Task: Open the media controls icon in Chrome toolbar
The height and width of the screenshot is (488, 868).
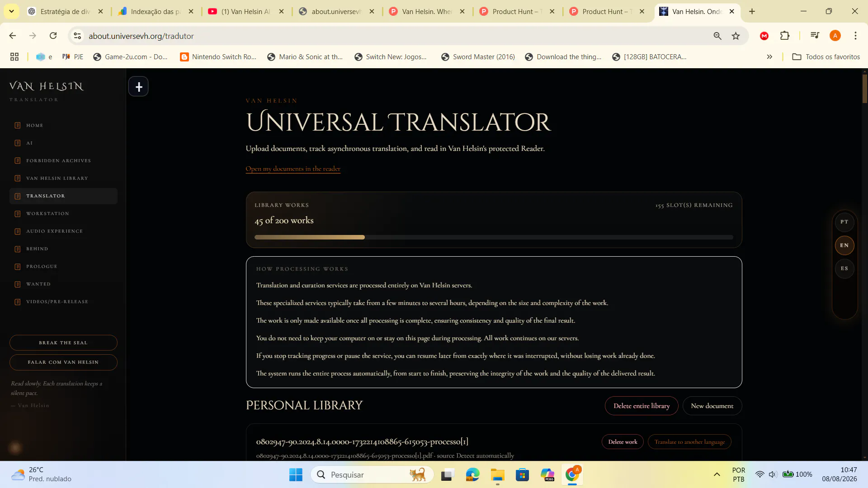Action: click(x=815, y=36)
